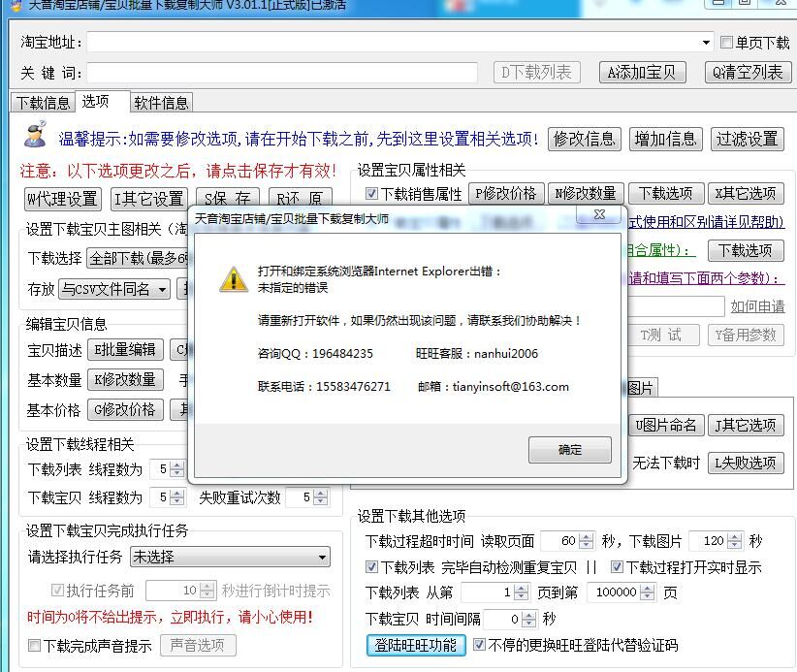Viewport: 797px width, 672px height.
Task: Open the 请选择执行任务 dropdown showing 未选择
Action: (x=322, y=558)
